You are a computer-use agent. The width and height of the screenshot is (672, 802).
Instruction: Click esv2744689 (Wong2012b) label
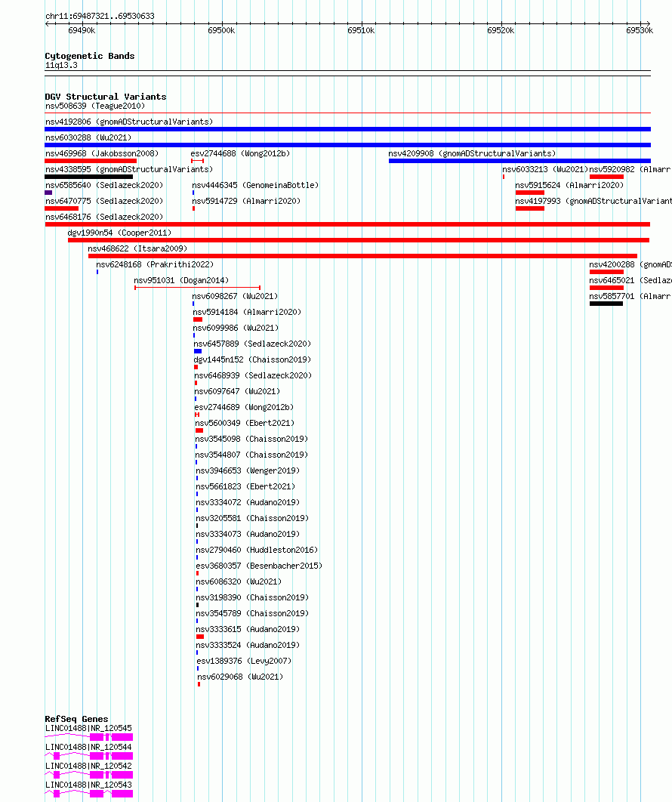244,407
